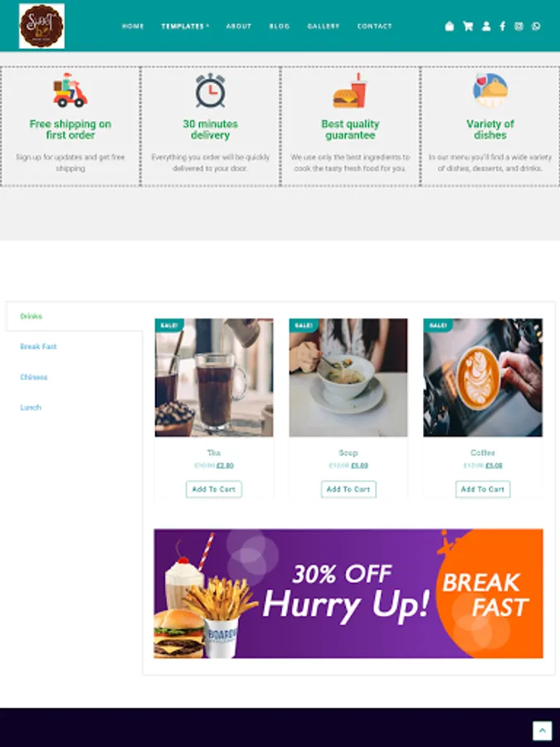The width and height of the screenshot is (560, 747).
Task: Click the delivery scooter icon
Action: [70, 90]
